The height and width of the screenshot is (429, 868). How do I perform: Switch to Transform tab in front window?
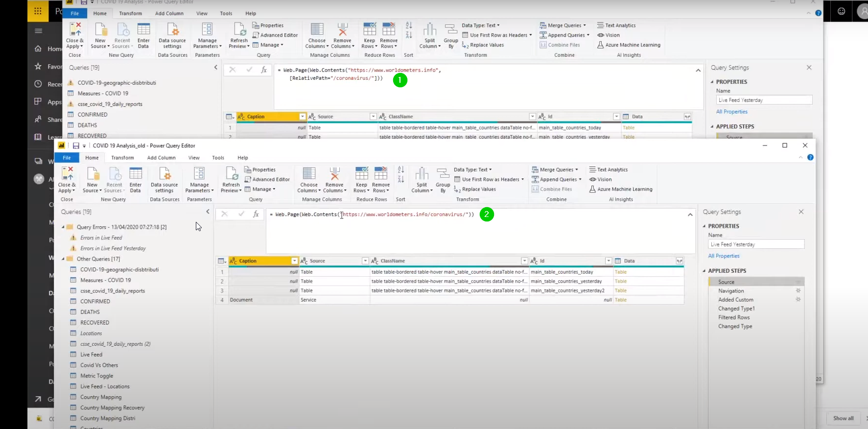tap(122, 158)
